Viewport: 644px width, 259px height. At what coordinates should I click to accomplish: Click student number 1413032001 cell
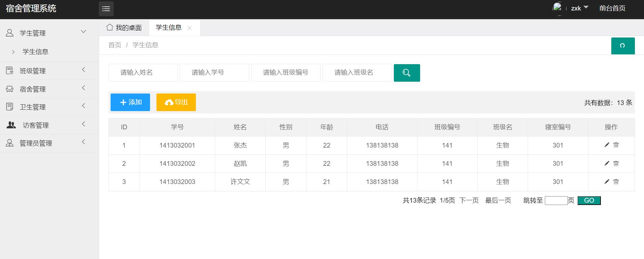coord(177,146)
